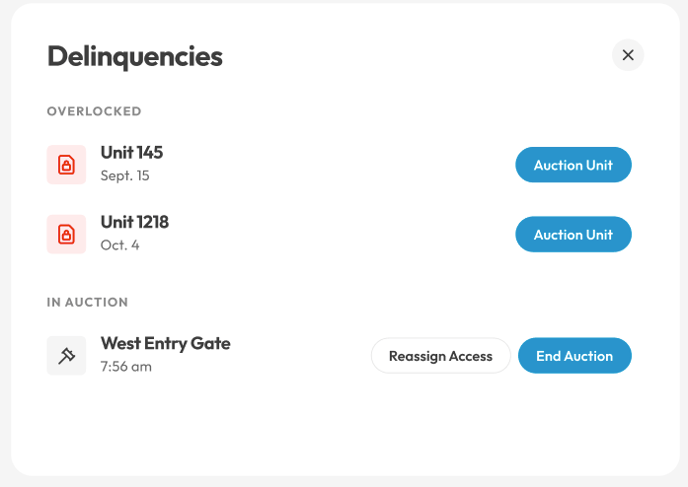
Task: Click the 7:56 am timestamp
Action: click(126, 366)
